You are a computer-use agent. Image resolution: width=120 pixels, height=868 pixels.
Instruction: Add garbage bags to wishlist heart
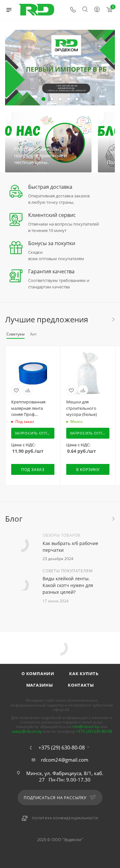(71, 390)
